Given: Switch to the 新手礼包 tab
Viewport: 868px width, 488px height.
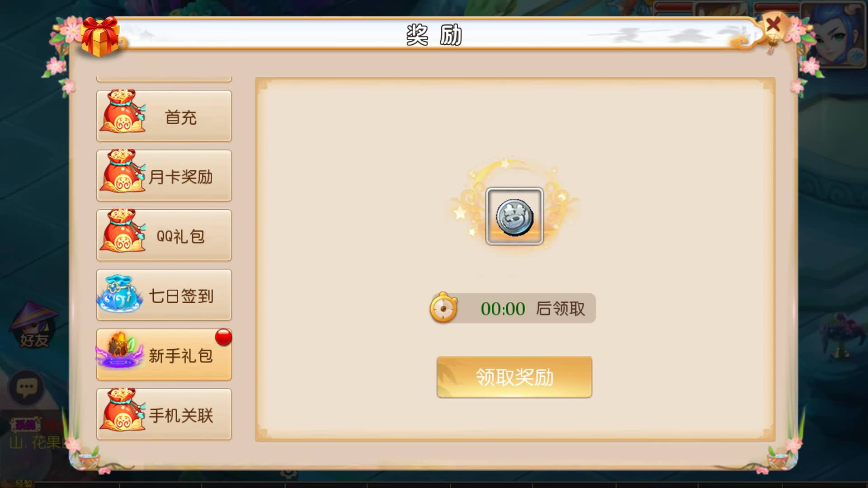Looking at the screenshot, I should pos(164,354).
